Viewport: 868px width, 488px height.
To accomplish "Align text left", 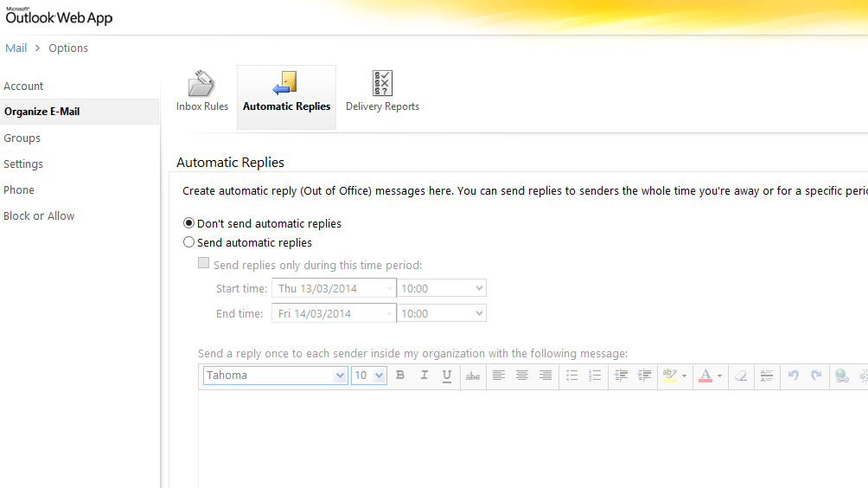I will coord(499,376).
